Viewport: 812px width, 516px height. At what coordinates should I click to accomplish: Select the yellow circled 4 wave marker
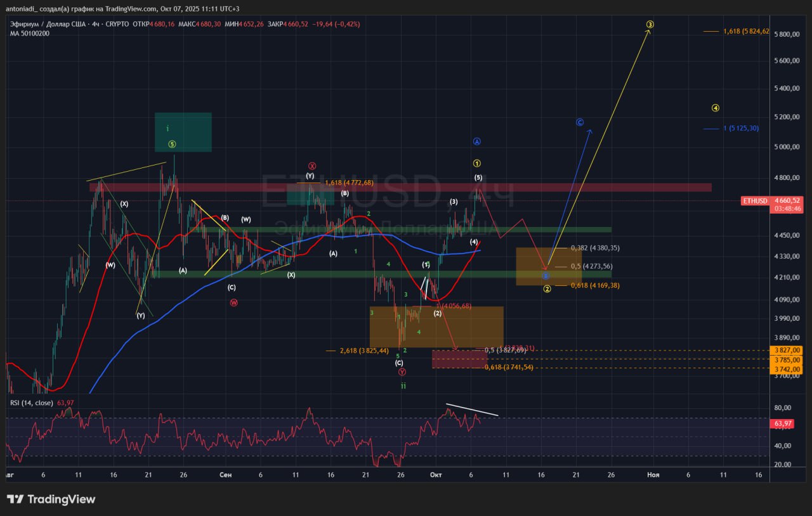click(715, 108)
